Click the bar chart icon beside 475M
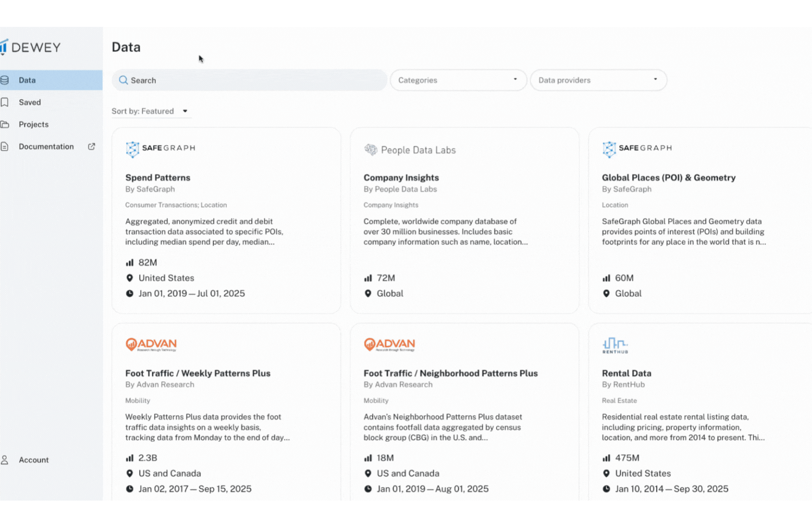Image resolution: width=812 pixels, height=527 pixels. click(x=606, y=458)
